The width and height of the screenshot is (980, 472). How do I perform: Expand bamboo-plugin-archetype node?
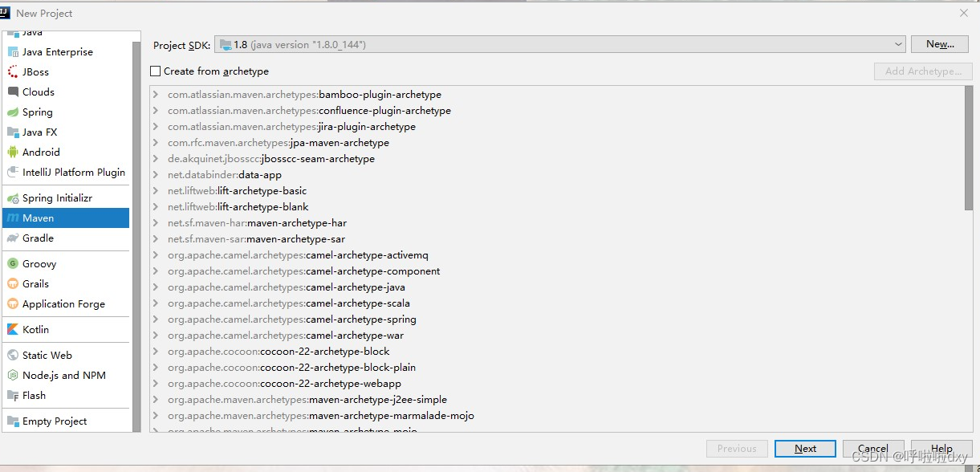click(x=156, y=94)
